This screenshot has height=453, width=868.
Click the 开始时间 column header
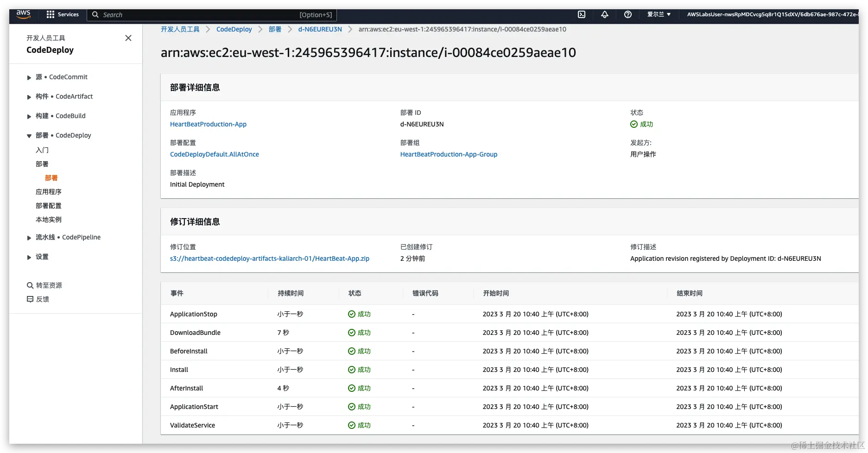(496, 293)
